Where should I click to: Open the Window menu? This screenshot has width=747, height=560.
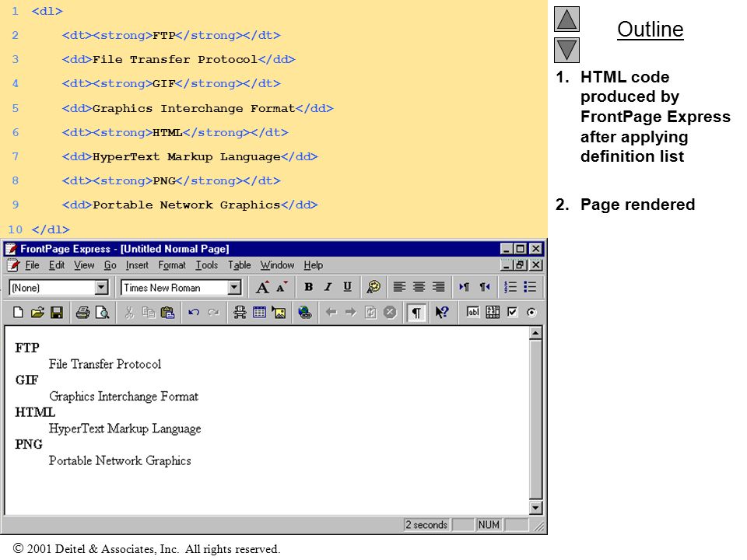click(x=277, y=265)
